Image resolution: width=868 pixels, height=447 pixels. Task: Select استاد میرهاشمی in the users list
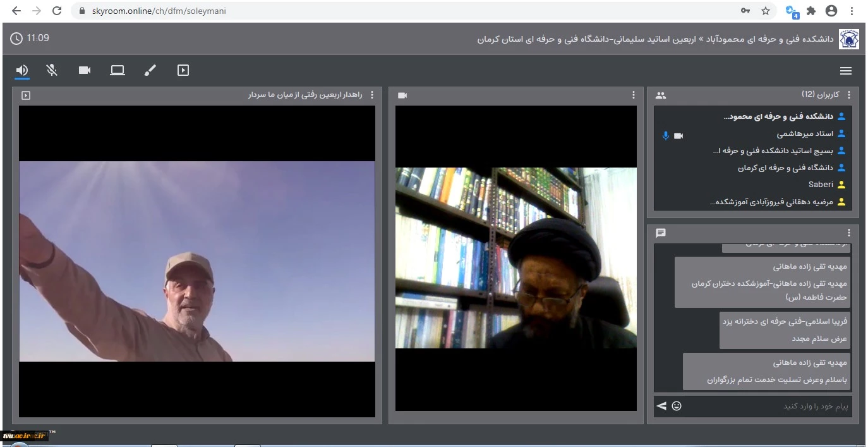coord(805,134)
